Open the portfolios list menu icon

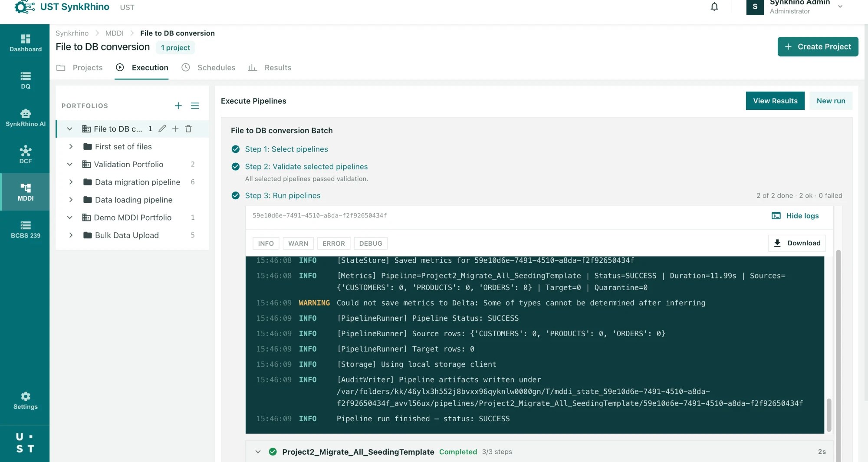tap(195, 106)
